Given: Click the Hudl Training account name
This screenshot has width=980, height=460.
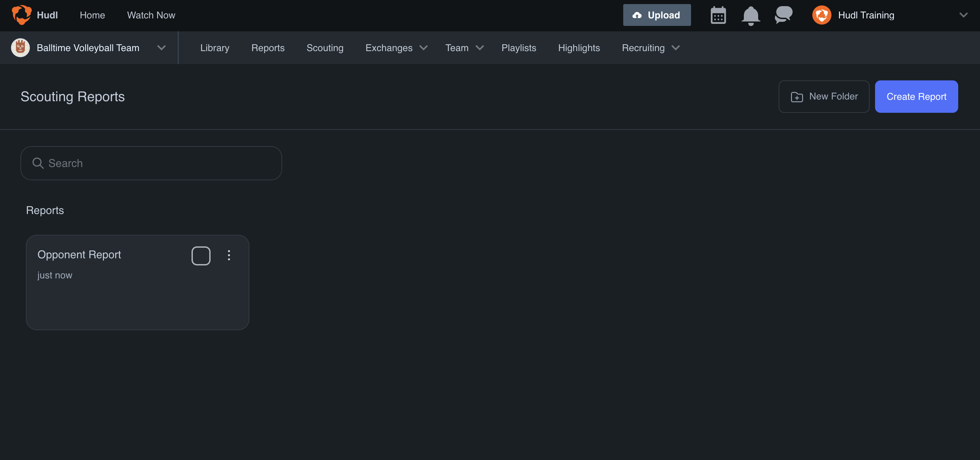Looking at the screenshot, I should pos(866,15).
